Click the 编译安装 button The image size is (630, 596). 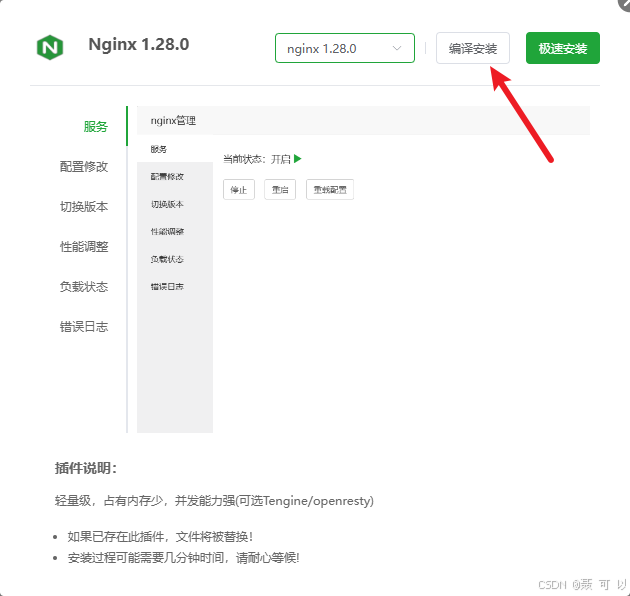point(473,48)
